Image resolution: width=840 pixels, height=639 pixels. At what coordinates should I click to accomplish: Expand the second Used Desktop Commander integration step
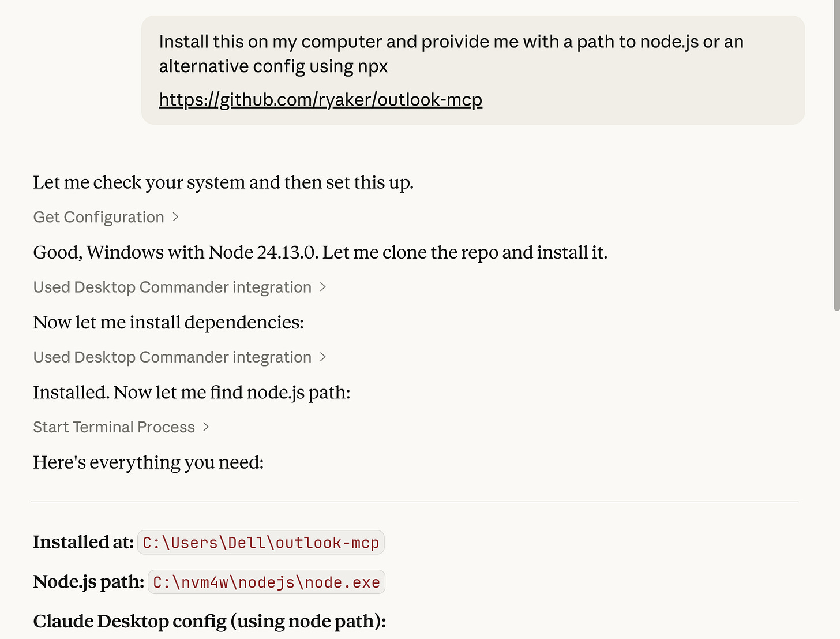pyautogui.click(x=172, y=357)
